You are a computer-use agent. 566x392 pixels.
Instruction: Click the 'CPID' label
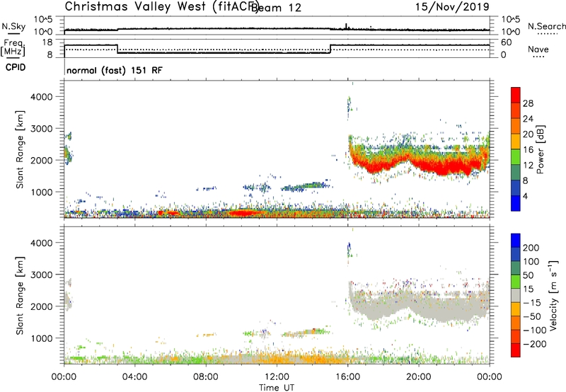[x=16, y=67]
